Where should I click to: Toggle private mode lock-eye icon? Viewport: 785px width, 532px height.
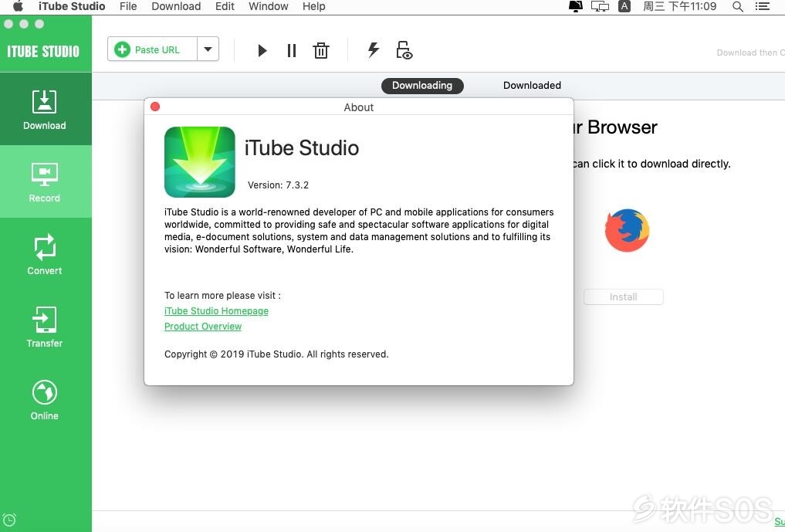click(x=404, y=50)
